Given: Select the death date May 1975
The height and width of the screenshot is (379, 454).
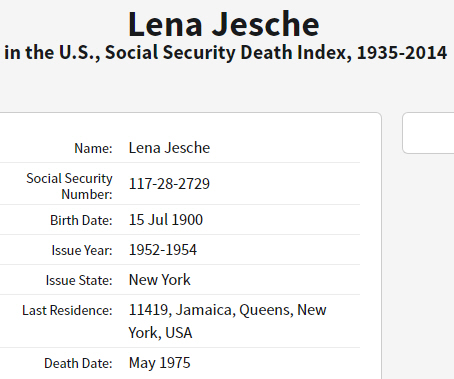Looking at the screenshot, I should (x=160, y=363).
